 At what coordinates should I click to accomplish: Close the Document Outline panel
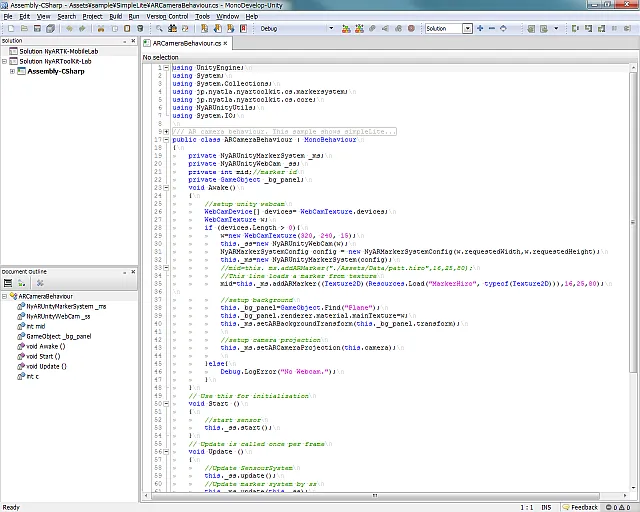point(133,272)
